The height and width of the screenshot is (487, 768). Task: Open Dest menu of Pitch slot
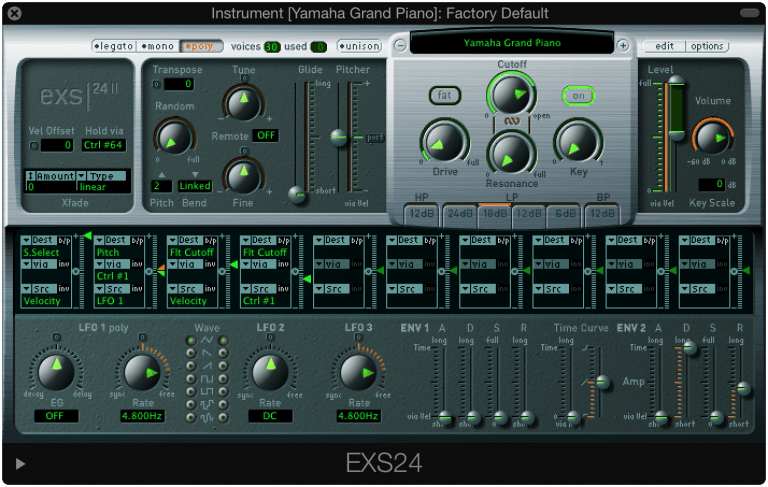112,240
